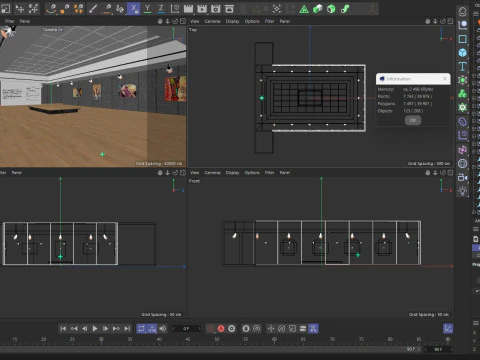Jump to the animation end

click(127, 329)
